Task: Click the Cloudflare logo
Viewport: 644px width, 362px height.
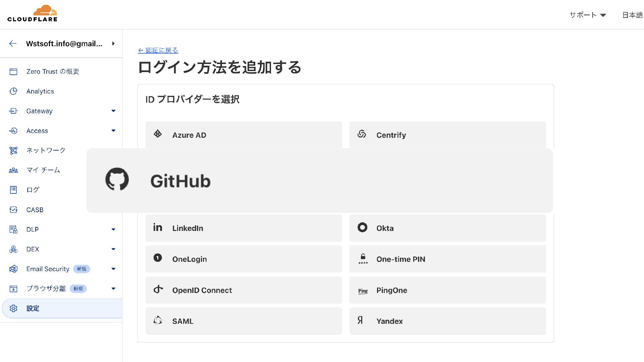Action: pos(32,13)
